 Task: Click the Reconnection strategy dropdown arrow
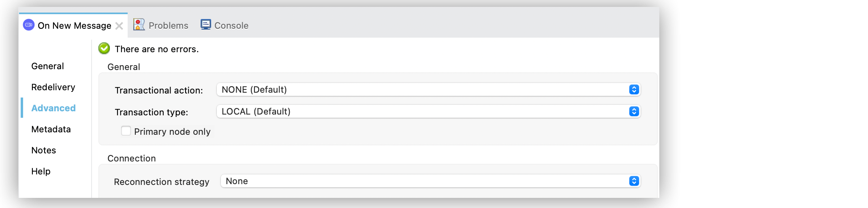pyautogui.click(x=634, y=181)
